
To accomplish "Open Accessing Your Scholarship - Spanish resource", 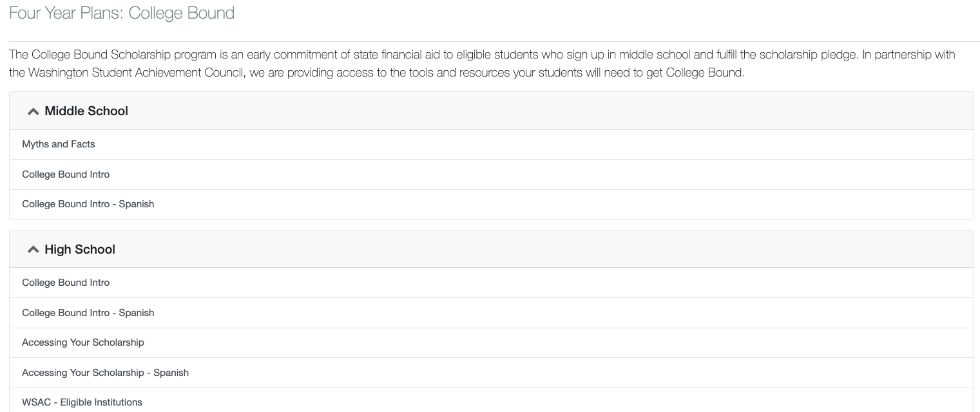I will pyautogui.click(x=105, y=373).
